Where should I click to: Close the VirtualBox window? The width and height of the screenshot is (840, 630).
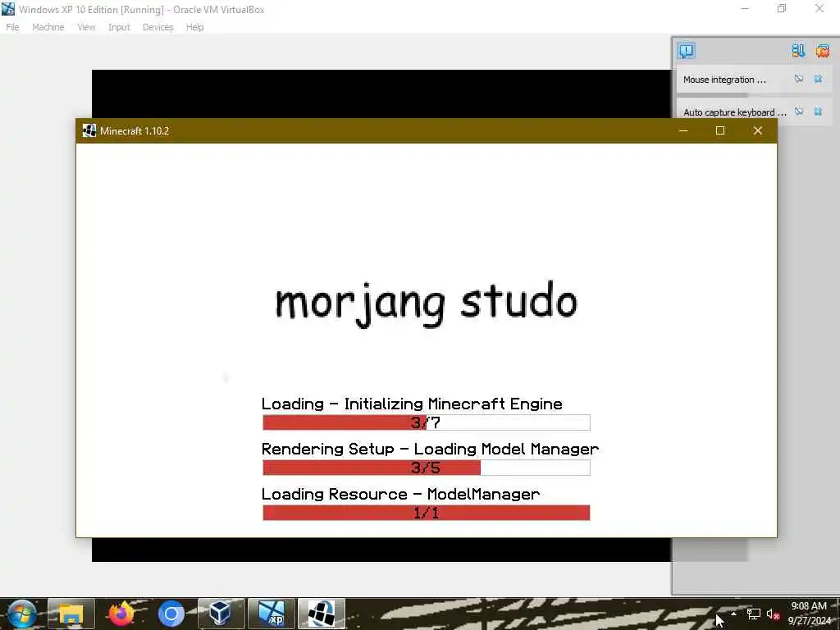(x=819, y=8)
